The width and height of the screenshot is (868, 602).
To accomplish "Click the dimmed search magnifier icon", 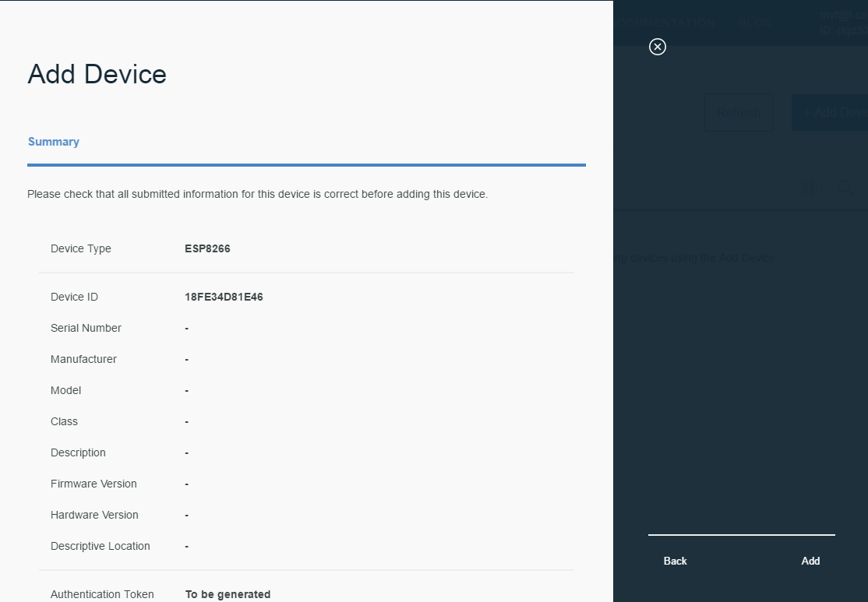I will point(845,188).
